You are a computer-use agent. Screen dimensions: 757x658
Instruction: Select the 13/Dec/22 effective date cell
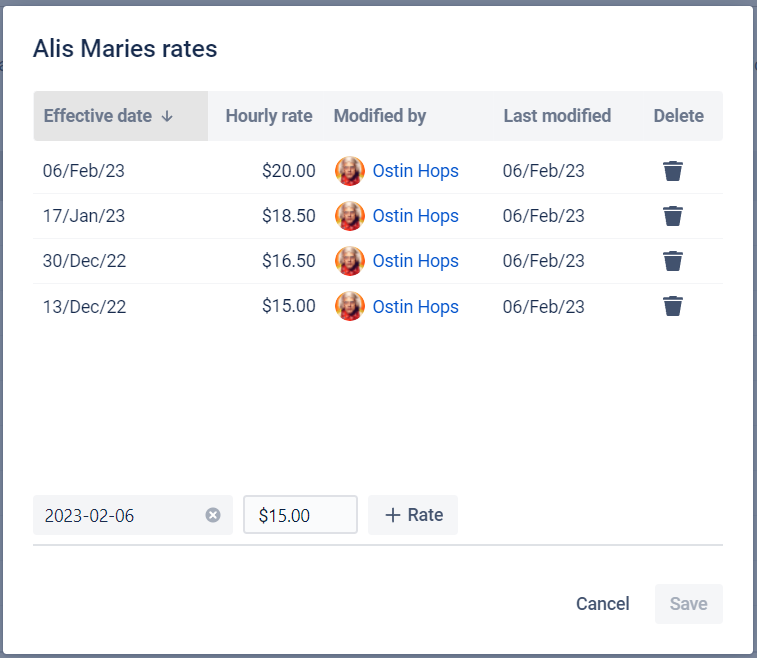(84, 307)
